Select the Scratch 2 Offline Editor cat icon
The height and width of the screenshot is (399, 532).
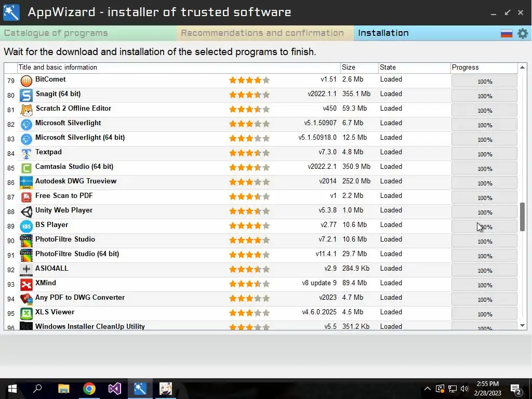point(26,110)
